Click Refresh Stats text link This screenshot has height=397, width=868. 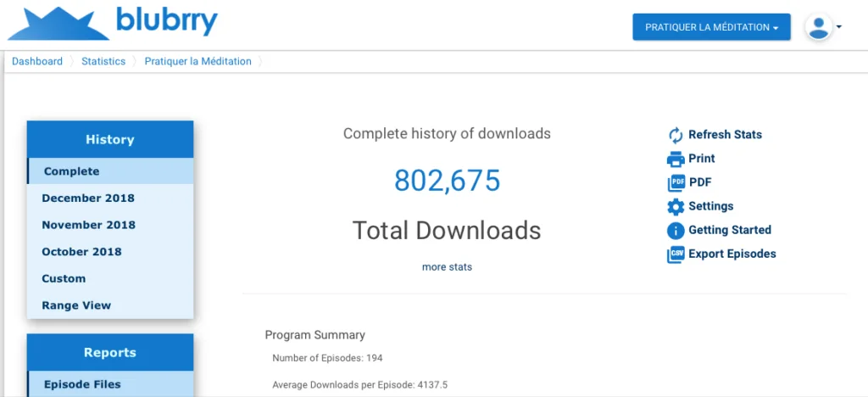725,135
